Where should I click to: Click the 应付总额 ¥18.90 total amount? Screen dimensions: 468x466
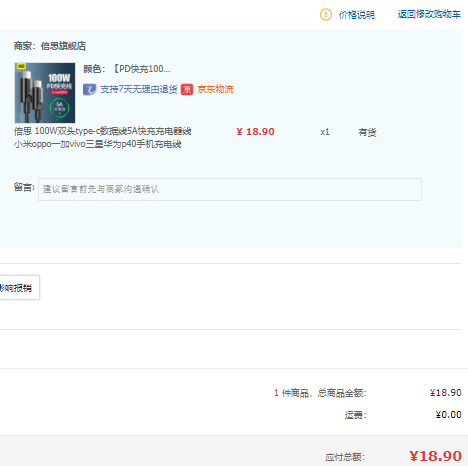pos(435,456)
